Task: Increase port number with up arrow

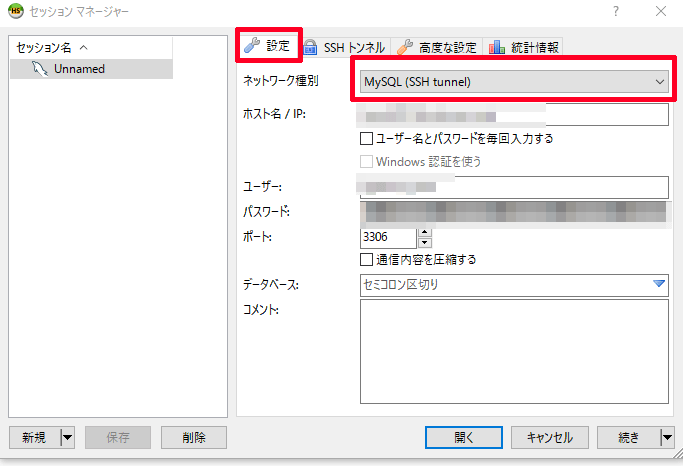Action: [425, 232]
